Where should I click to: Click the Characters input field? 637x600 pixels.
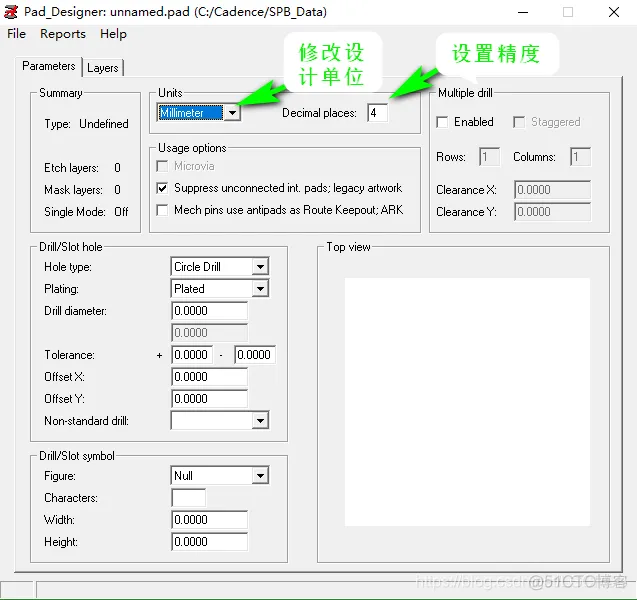188,498
